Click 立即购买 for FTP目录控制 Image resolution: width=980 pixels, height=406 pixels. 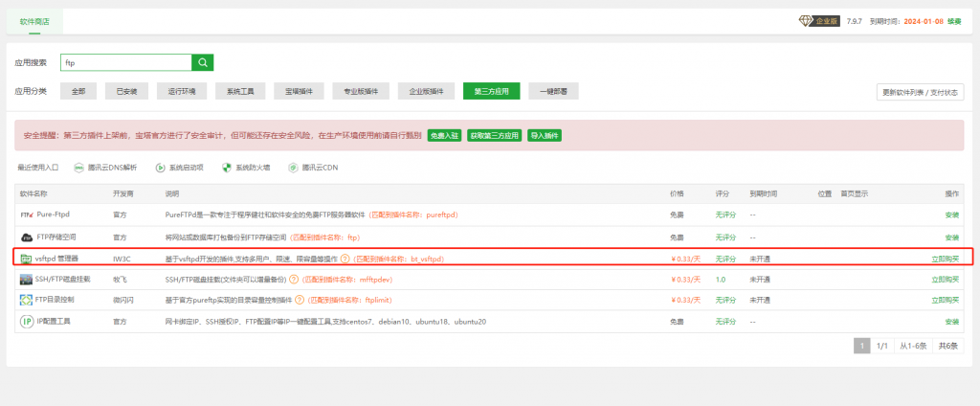(945, 300)
